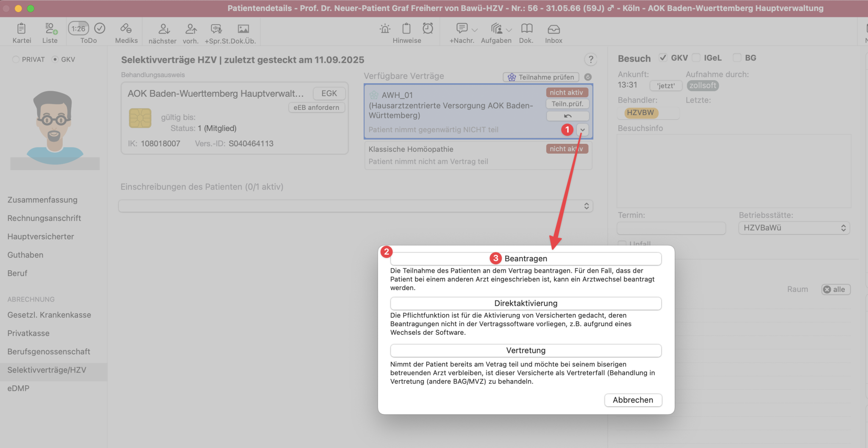Enable the IGeL checkbox
Screen dimensions: 868x448
pyautogui.click(x=696, y=58)
